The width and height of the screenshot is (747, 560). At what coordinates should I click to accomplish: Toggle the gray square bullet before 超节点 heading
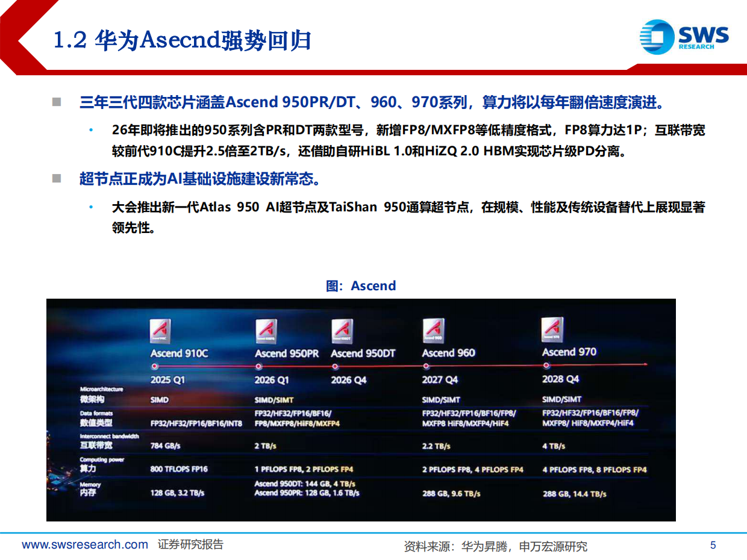pos(58,178)
